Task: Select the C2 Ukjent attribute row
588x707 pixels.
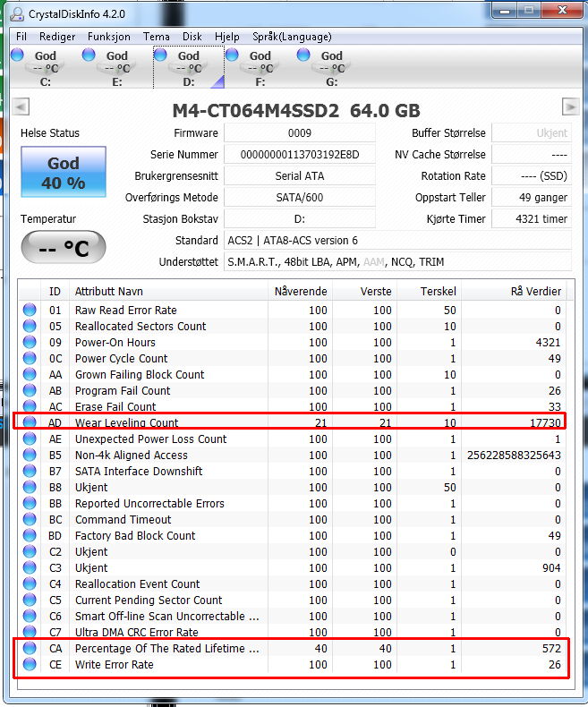Action: pos(292,552)
